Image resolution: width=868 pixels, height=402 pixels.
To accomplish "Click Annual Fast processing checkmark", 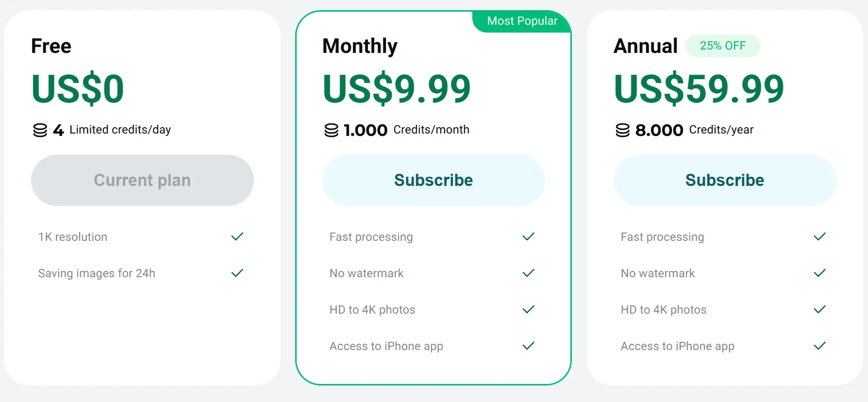I will (x=820, y=237).
